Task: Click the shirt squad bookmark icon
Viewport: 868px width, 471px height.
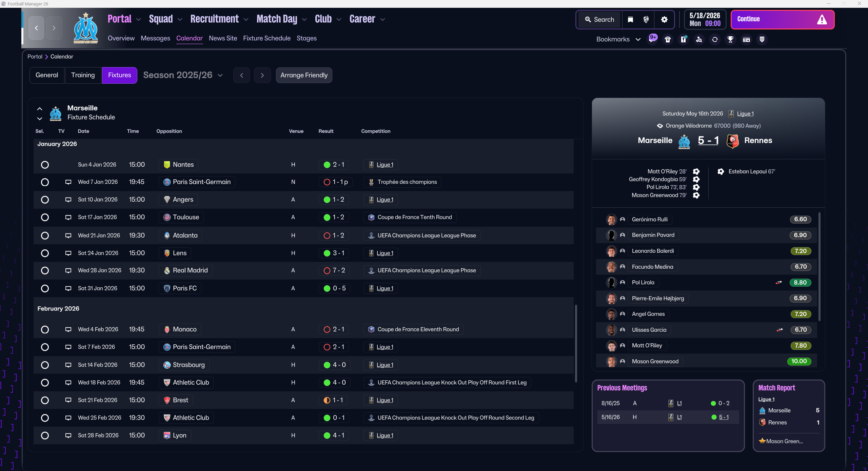Action: click(x=668, y=40)
